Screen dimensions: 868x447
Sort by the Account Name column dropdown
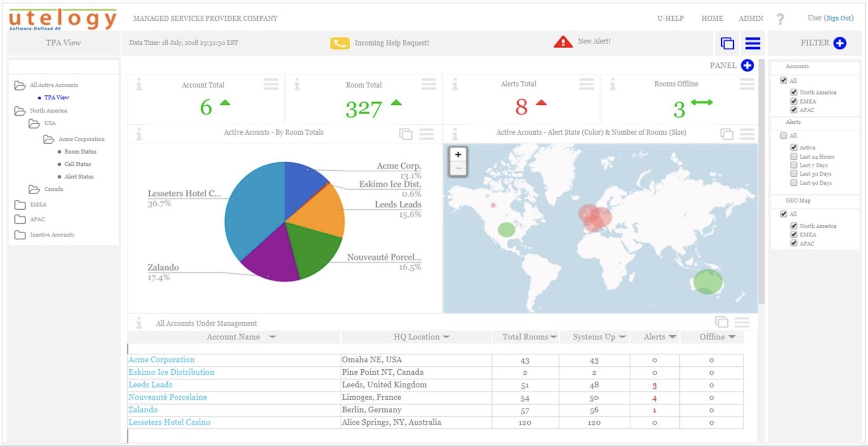[x=273, y=337]
